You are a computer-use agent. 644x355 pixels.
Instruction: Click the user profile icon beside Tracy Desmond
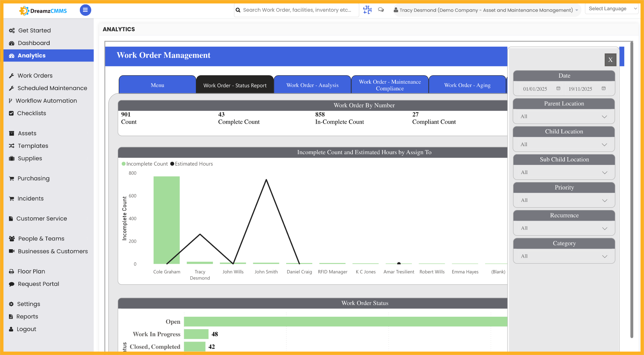pyautogui.click(x=396, y=10)
